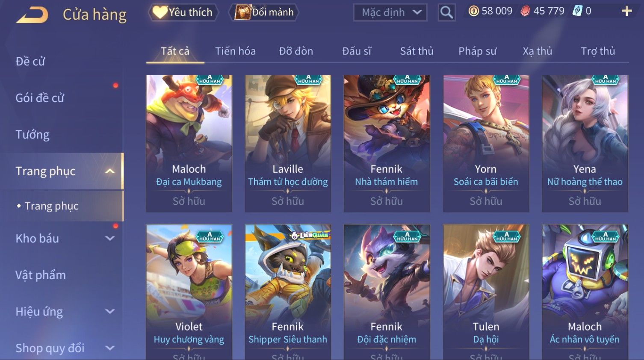Open the Mặc định sort dropdown

coord(390,12)
